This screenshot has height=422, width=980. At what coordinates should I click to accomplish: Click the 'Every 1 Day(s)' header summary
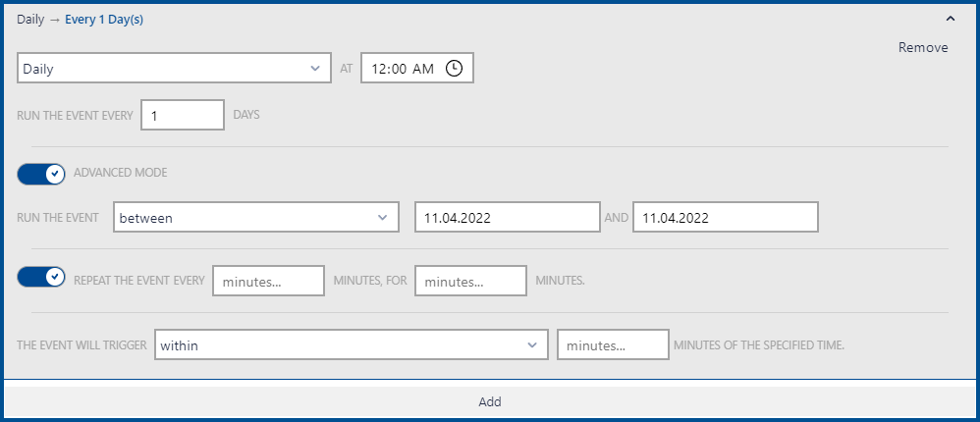(104, 19)
